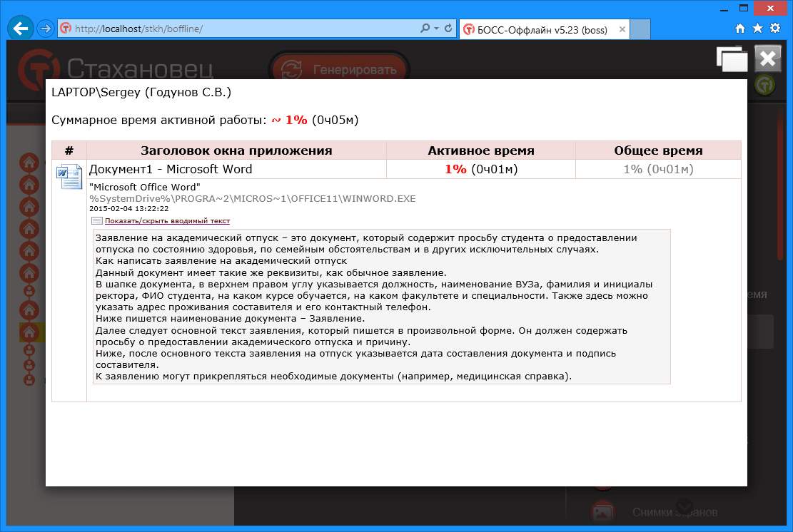Viewport: 793px width, 532px height.
Task: Click the search magnifier in the address bar
Action: point(425,29)
